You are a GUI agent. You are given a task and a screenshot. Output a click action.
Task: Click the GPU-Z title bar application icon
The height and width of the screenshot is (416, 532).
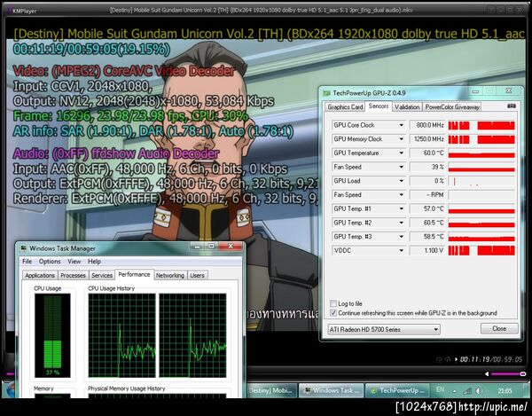click(x=326, y=93)
